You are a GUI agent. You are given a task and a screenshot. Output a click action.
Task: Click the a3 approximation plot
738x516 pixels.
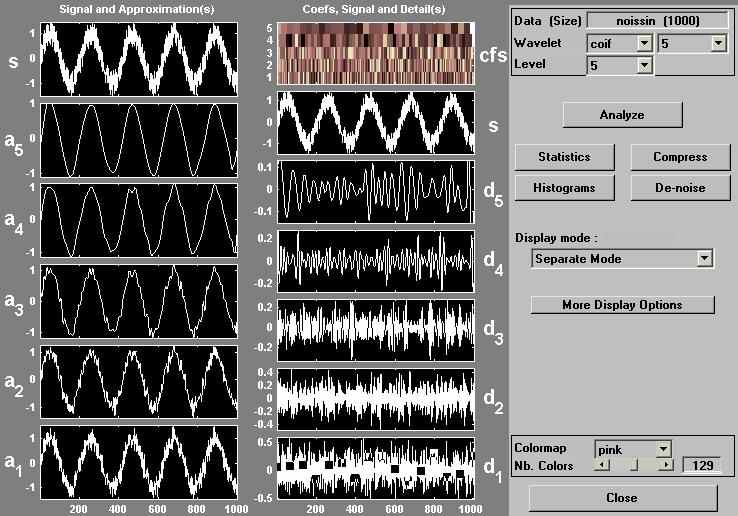pyautogui.click(x=139, y=301)
